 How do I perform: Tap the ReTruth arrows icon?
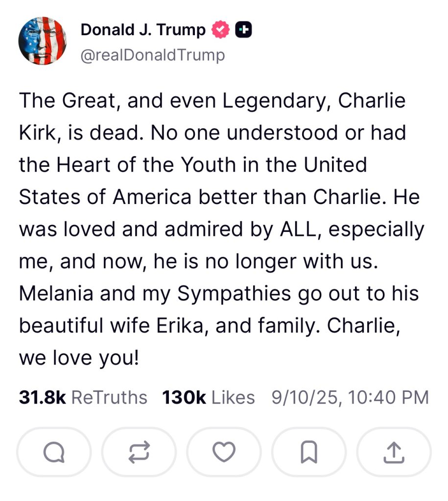pos(139,452)
